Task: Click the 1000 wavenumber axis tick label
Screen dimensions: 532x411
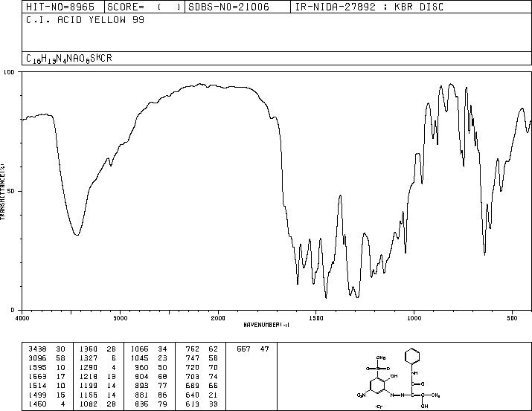Action: pos(414,318)
